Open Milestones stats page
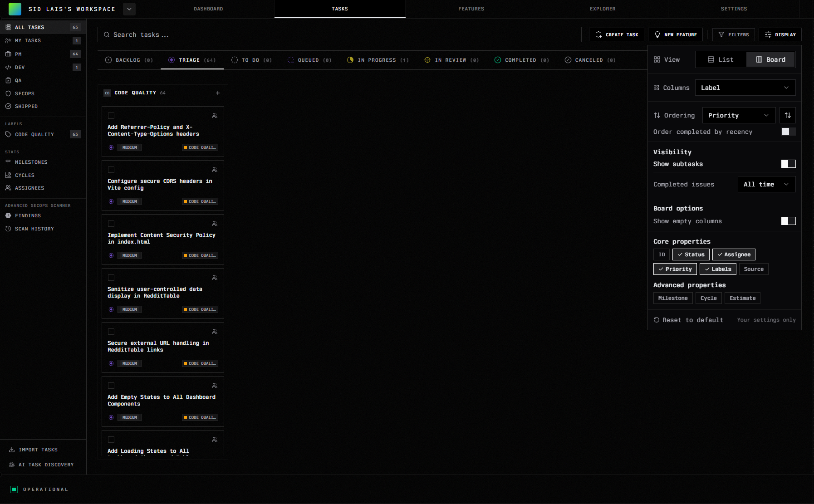Screen dimensions: 814x504 pyautogui.click(x=31, y=162)
